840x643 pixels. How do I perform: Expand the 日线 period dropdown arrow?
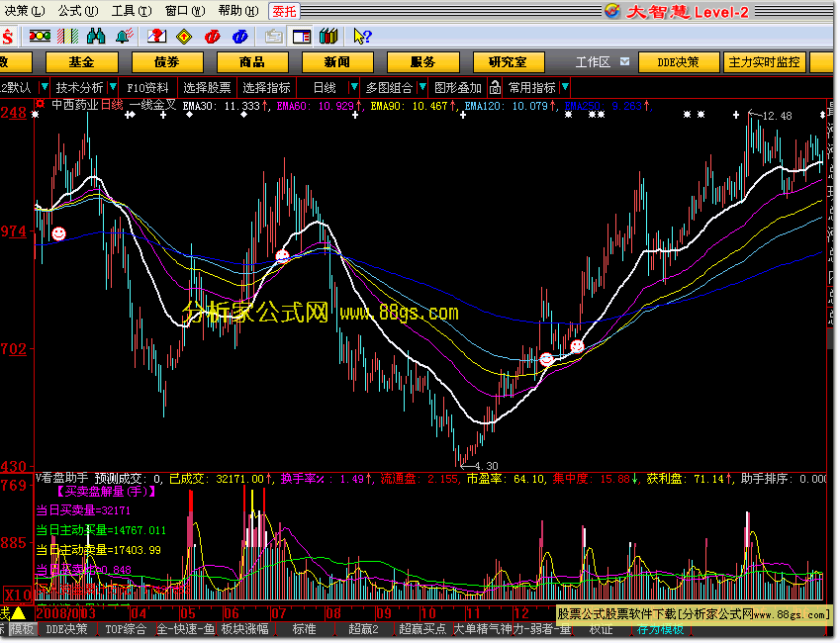click(353, 87)
